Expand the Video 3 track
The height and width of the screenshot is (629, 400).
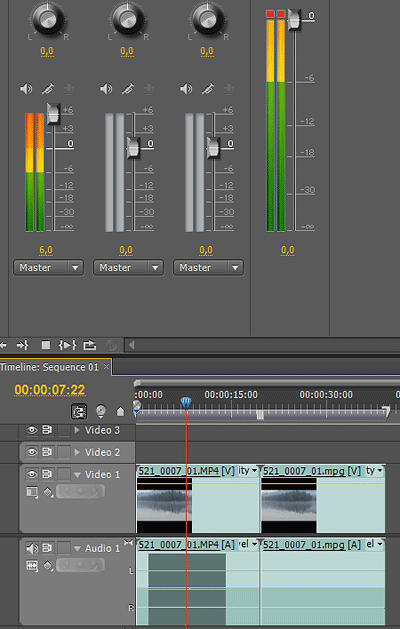tap(77, 430)
